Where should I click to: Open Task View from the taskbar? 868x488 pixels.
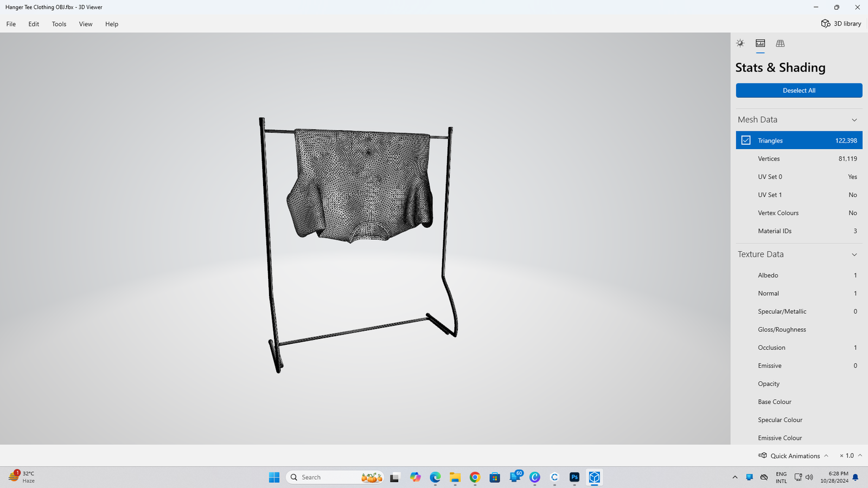coord(394,477)
